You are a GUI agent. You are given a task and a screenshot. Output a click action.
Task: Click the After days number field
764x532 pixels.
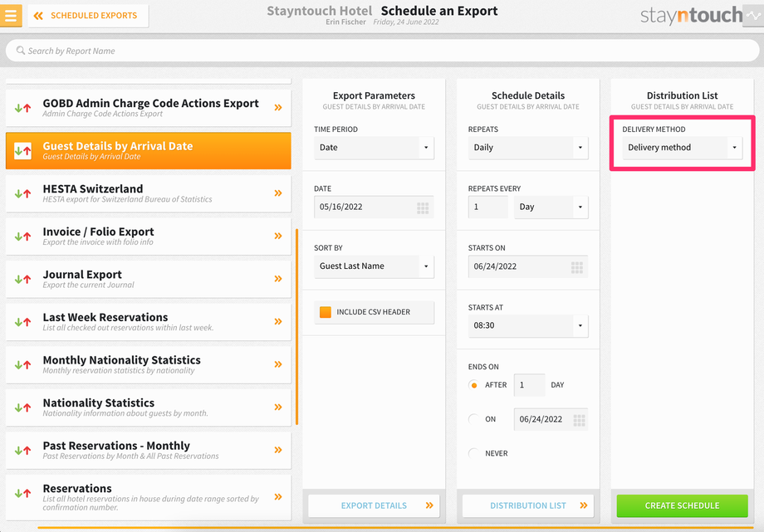click(530, 385)
